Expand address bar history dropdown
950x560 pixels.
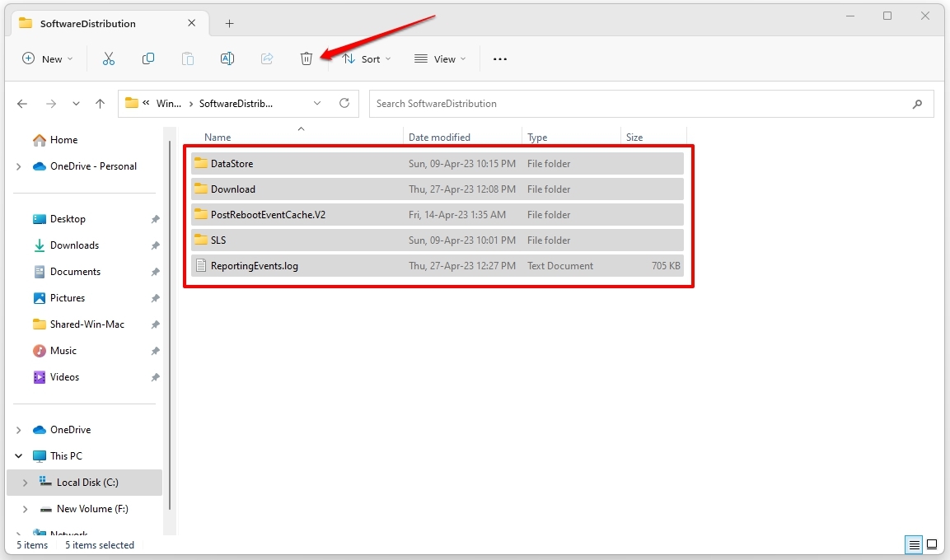point(317,104)
